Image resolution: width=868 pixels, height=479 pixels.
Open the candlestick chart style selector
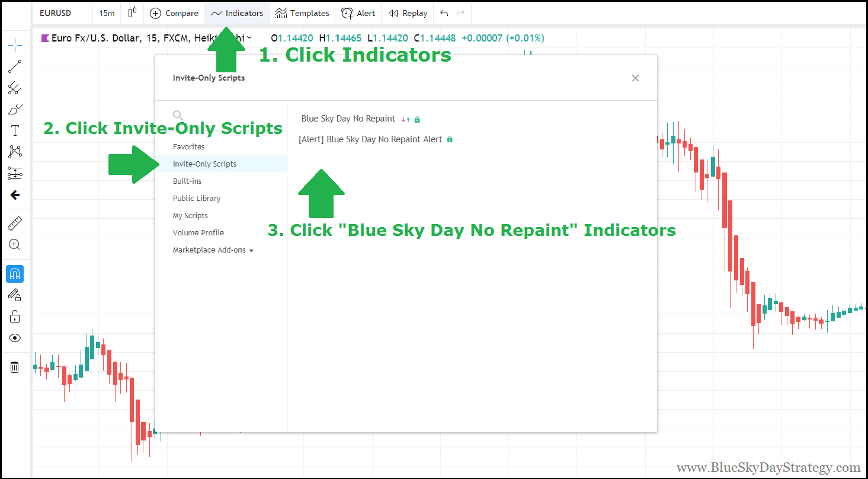(x=132, y=12)
